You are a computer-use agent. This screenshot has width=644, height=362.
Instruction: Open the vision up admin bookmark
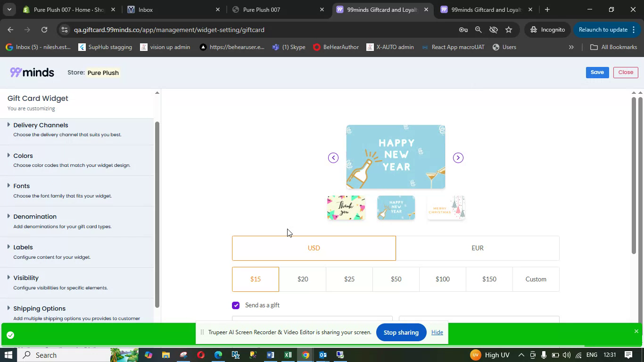165,47
